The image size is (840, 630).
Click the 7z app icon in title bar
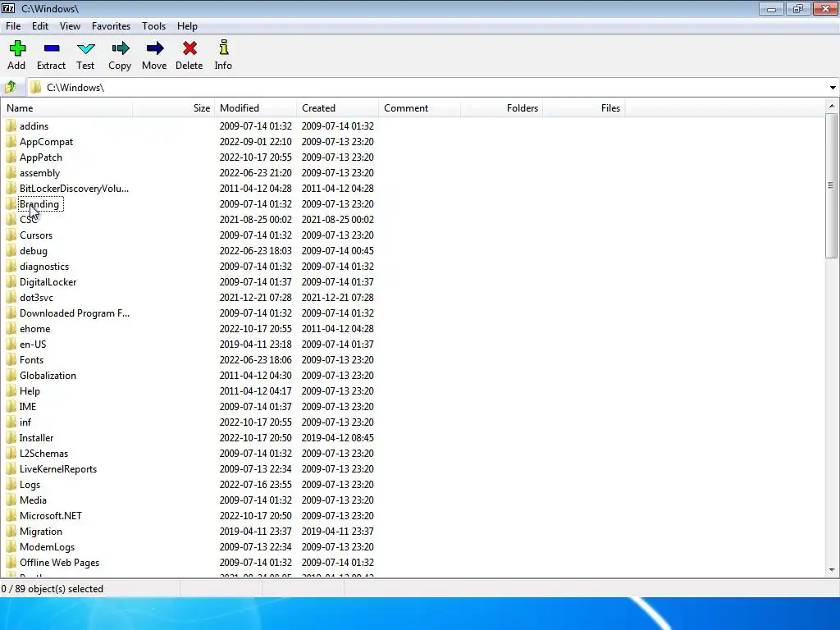coord(8,8)
